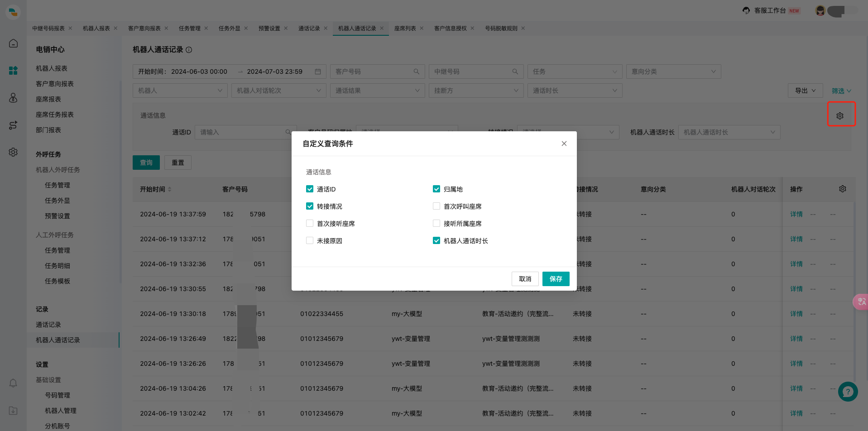Screen dimensions: 868x431
Task: Open 客服工作台 headset icon
Action: [x=746, y=10]
